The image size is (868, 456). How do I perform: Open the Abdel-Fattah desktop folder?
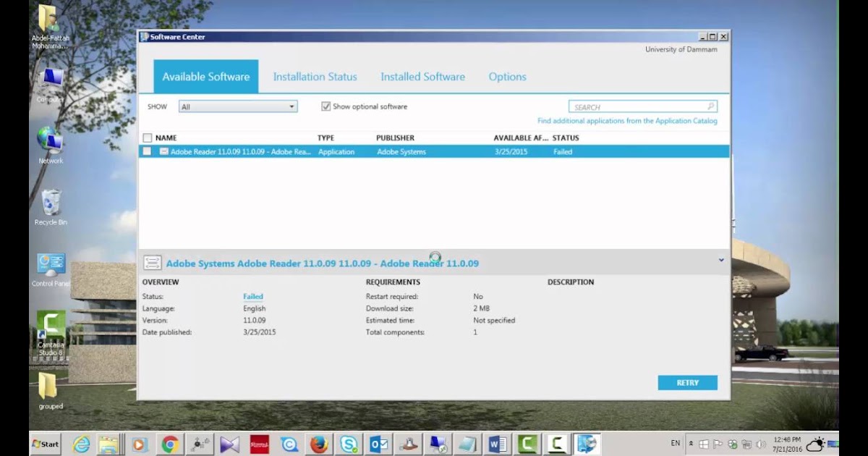point(49,28)
